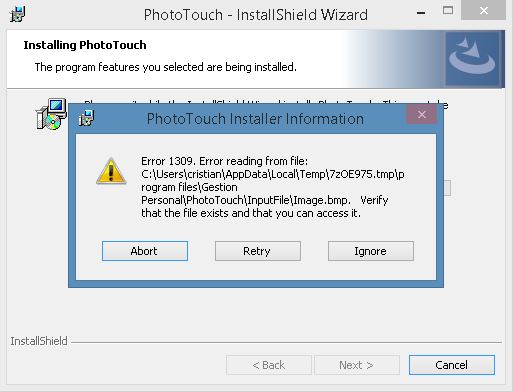The height and width of the screenshot is (392, 513).
Task: Minimize the InstallShield Wizard window
Action: coord(421,13)
